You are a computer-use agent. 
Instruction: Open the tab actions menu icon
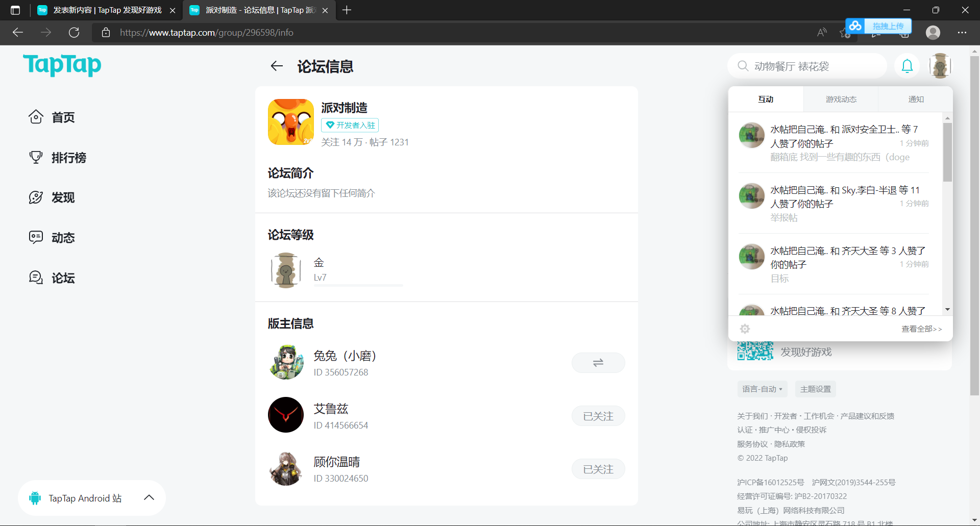pos(15,10)
